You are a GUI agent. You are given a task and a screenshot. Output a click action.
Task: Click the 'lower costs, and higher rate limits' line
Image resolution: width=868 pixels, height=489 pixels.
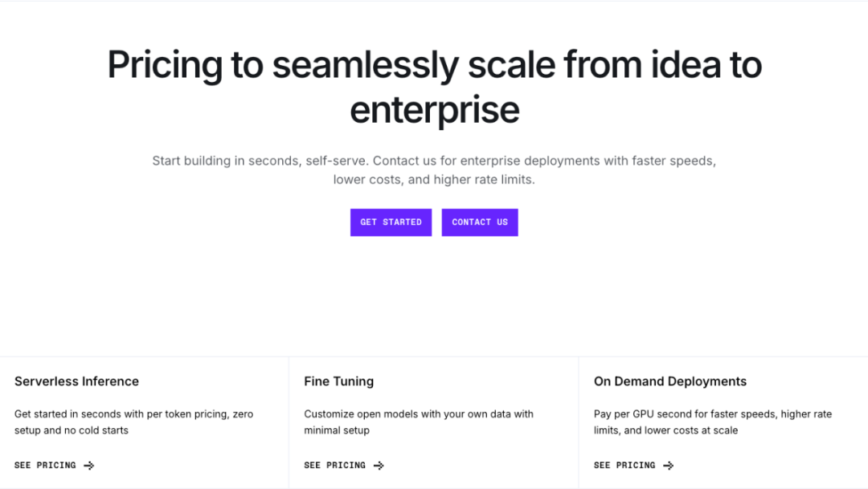(434, 180)
